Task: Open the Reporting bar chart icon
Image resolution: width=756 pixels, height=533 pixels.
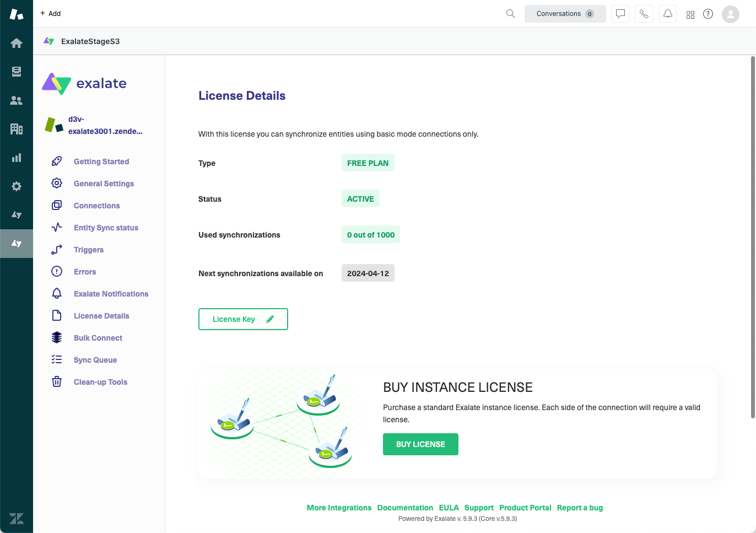Action: [17, 158]
